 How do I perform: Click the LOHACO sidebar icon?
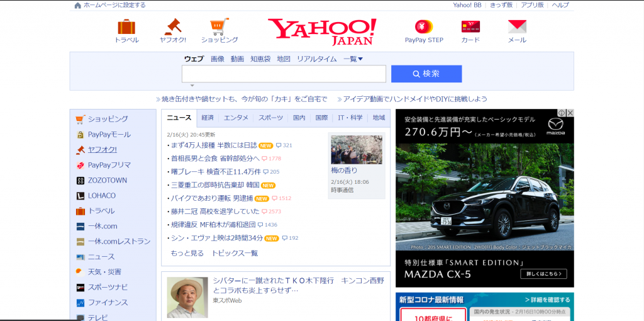(x=80, y=196)
